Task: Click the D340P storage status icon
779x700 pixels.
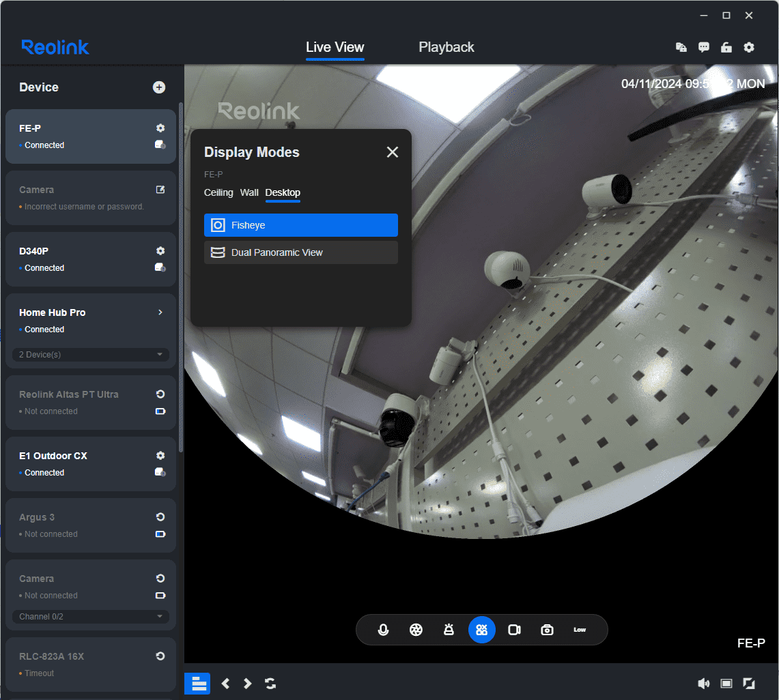Action: pos(160,267)
